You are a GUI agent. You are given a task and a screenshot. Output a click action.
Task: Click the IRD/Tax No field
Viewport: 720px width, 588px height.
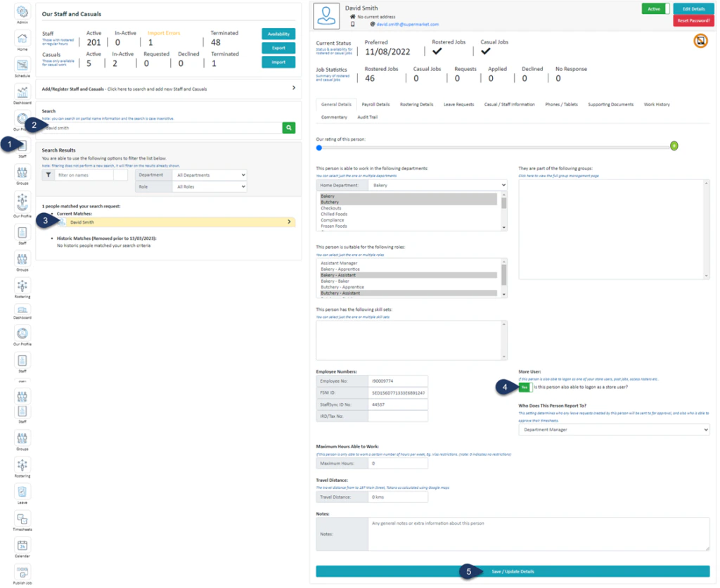coord(398,416)
